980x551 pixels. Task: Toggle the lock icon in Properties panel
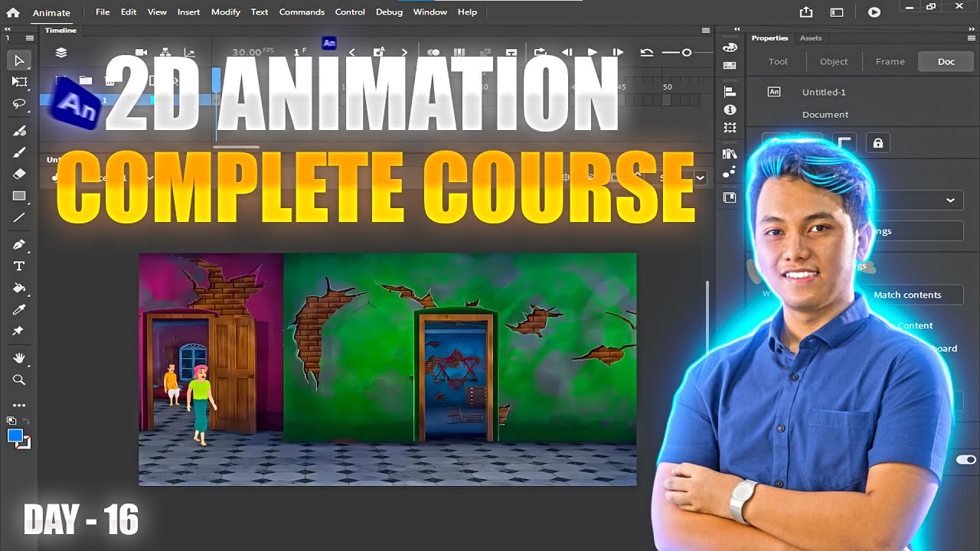point(878,142)
